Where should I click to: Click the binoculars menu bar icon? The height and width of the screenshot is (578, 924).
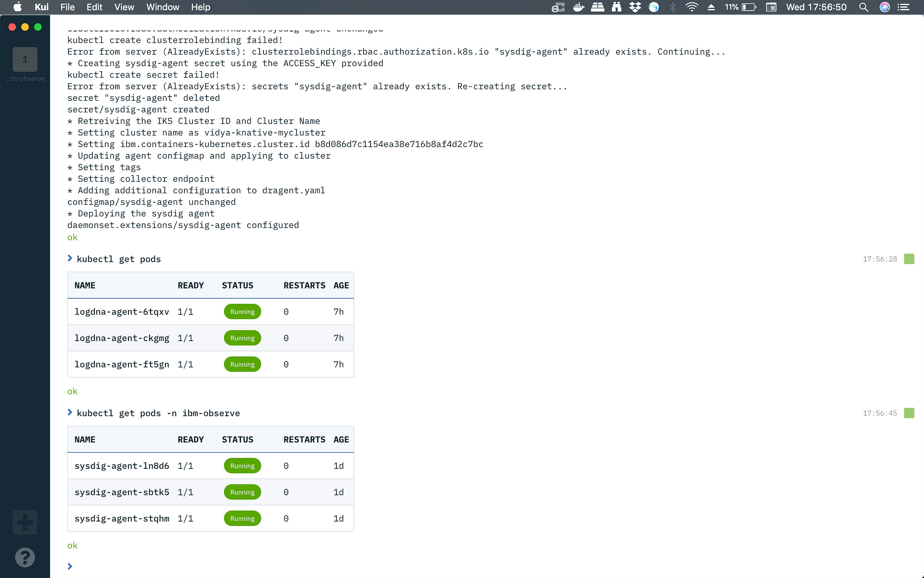pyautogui.click(x=616, y=7)
